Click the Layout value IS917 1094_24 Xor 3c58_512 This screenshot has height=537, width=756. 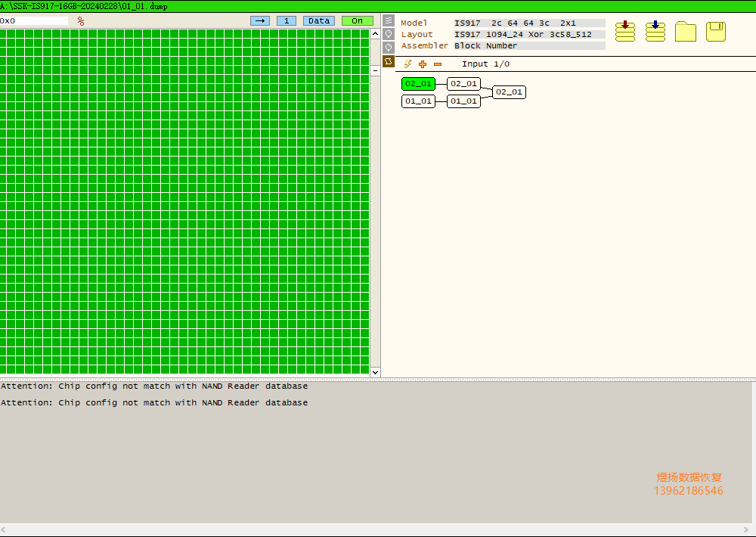click(x=529, y=35)
